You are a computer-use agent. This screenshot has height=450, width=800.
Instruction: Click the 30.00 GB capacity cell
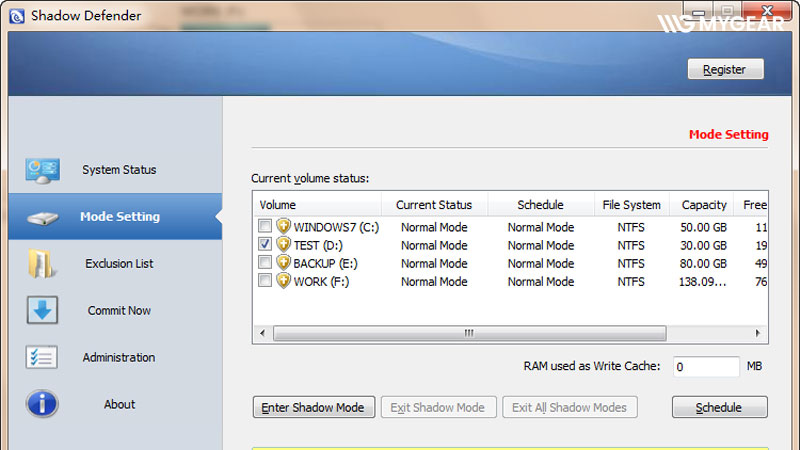[703, 245]
